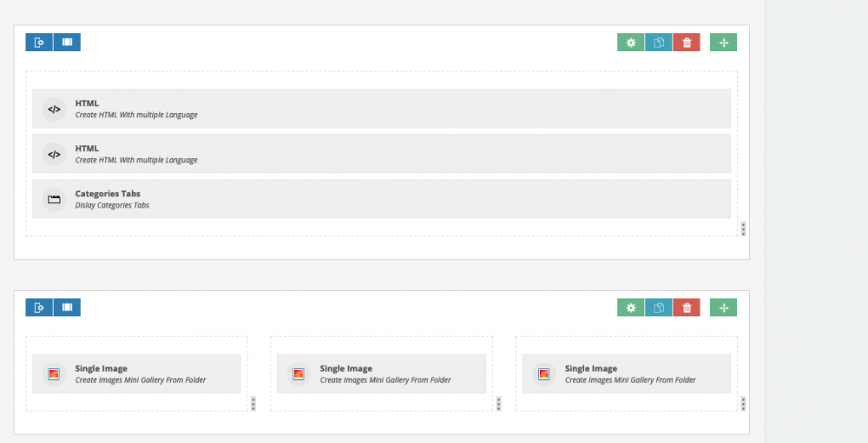Click move handle icon of the HTML row
868x443 pixels.
(724, 43)
